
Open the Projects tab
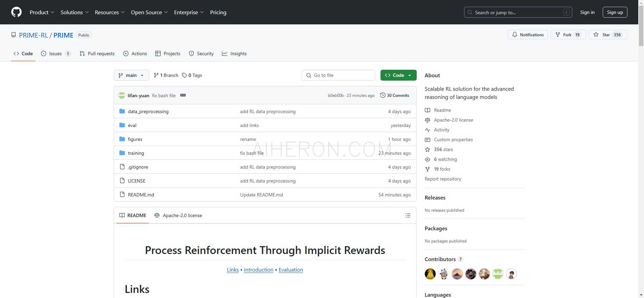pyautogui.click(x=167, y=54)
